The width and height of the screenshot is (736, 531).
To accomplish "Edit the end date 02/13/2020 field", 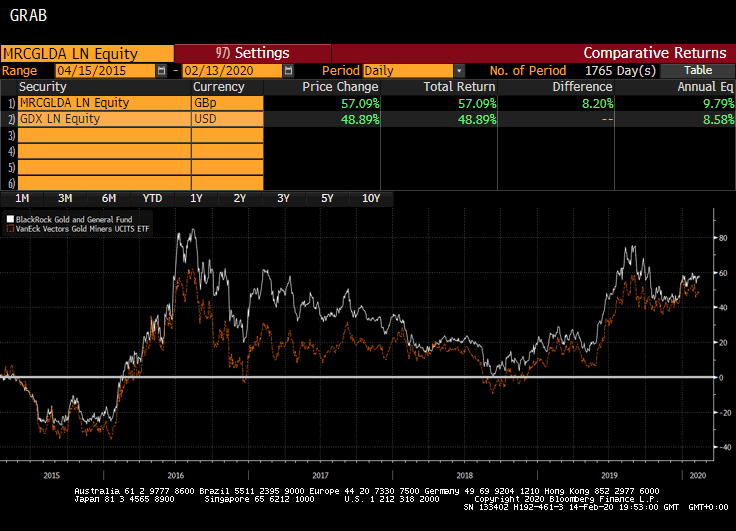I will [x=232, y=71].
